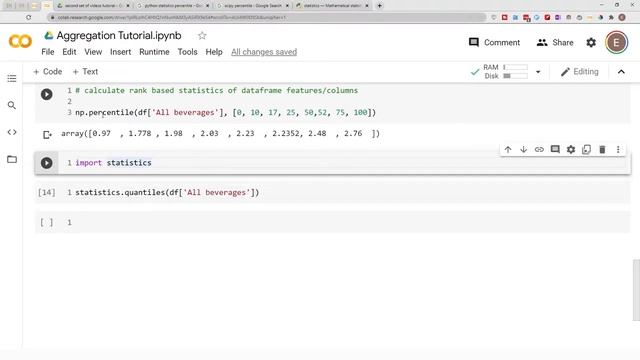The height and width of the screenshot is (360, 640).
Task: Open the Help menu
Action: pyautogui.click(x=214, y=52)
